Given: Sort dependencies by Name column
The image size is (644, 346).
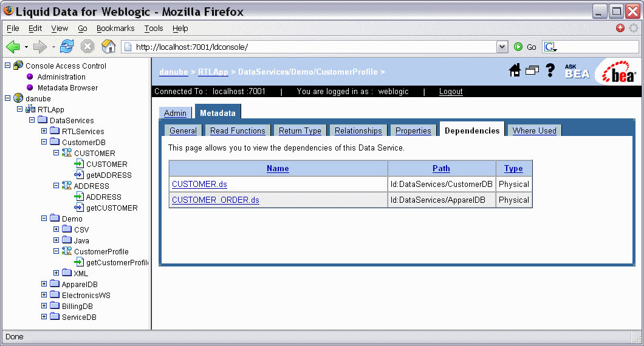Looking at the screenshot, I should pyautogui.click(x=278, y=168).
